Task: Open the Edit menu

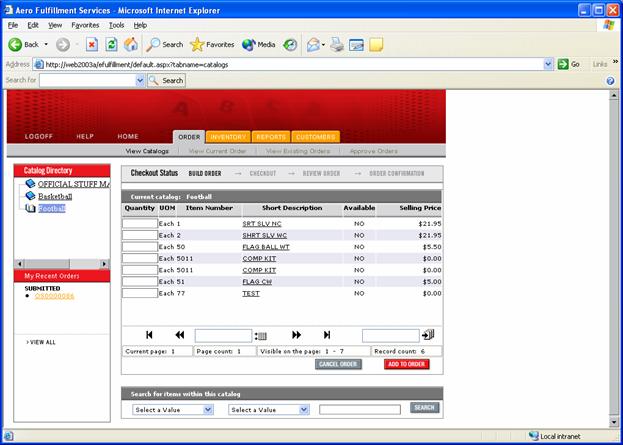Action: pos(33,25)
